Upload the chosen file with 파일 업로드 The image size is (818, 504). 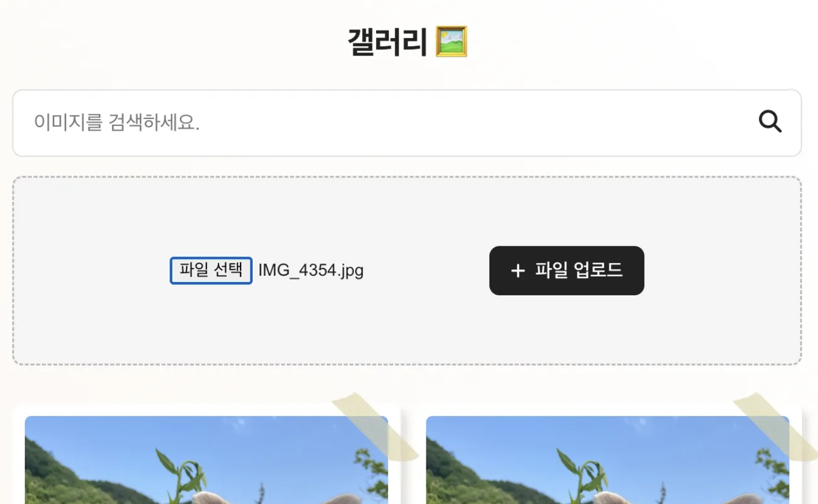567,270
